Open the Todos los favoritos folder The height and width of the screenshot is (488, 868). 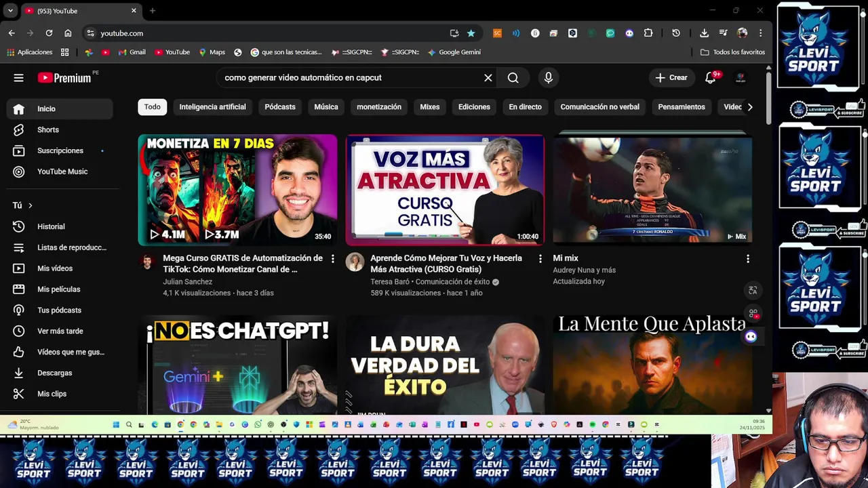[732, 52]
